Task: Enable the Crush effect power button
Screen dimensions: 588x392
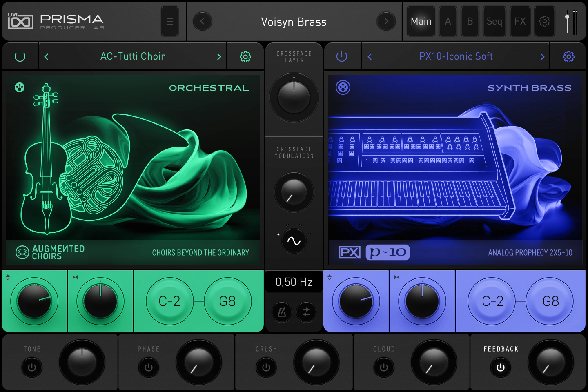Action: pyautogui.click(x=266, y=367)
